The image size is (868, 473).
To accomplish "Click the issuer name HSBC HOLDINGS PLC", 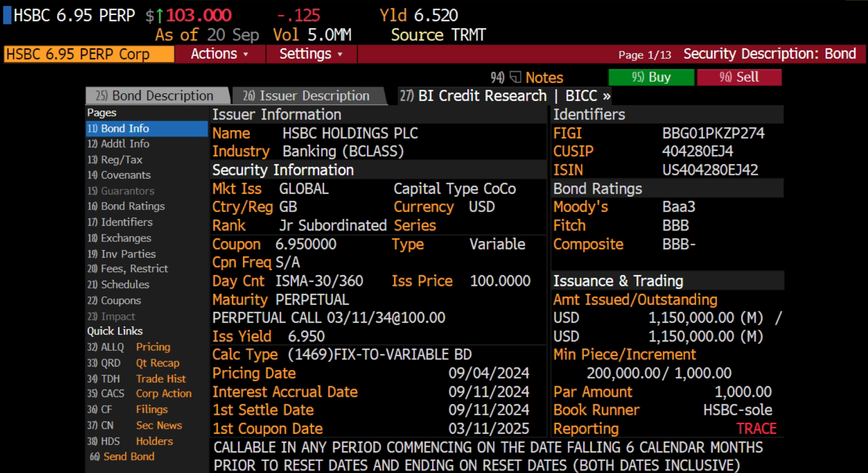I will coord(350,133).
